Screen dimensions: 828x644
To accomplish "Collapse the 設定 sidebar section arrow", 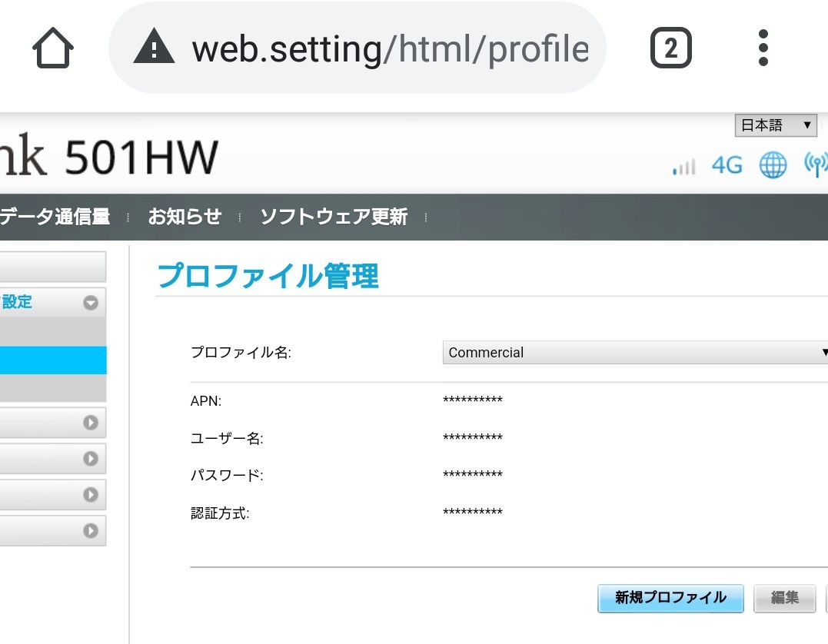I will point(91,303).
